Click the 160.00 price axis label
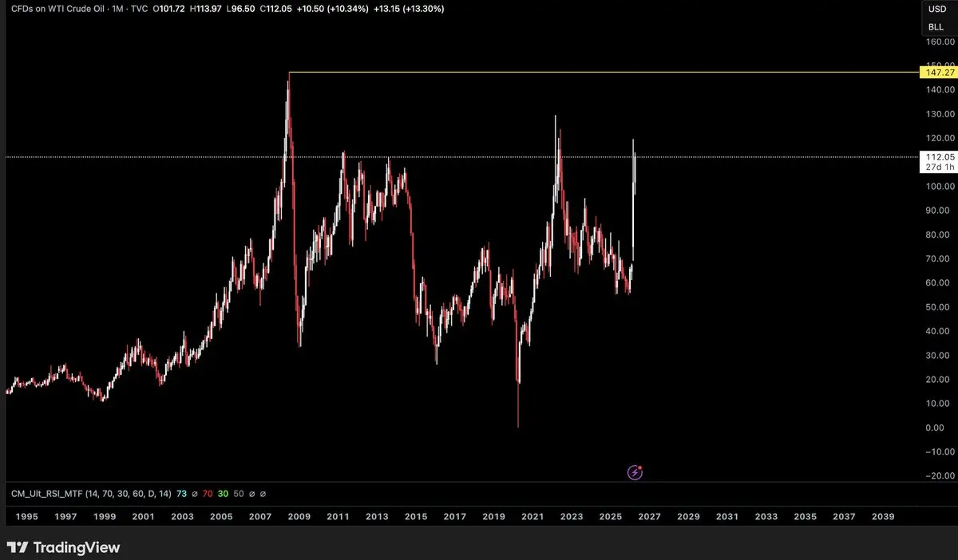The width and height of the screenshot is (958, 560). coord(940,41)
